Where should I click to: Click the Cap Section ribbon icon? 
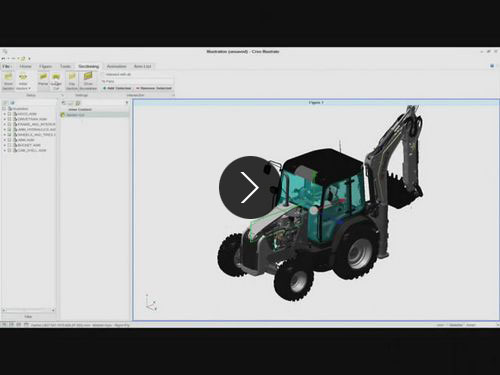(x=72, y=77)
